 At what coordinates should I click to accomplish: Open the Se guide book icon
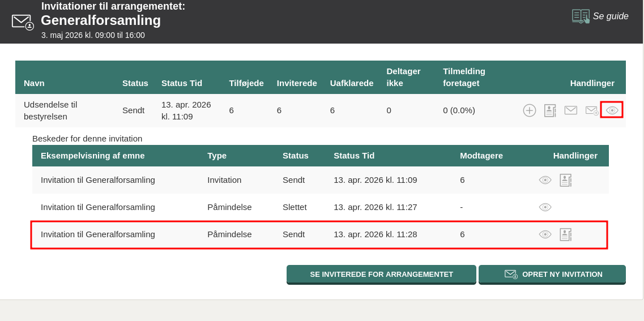[x=581, y=16]
